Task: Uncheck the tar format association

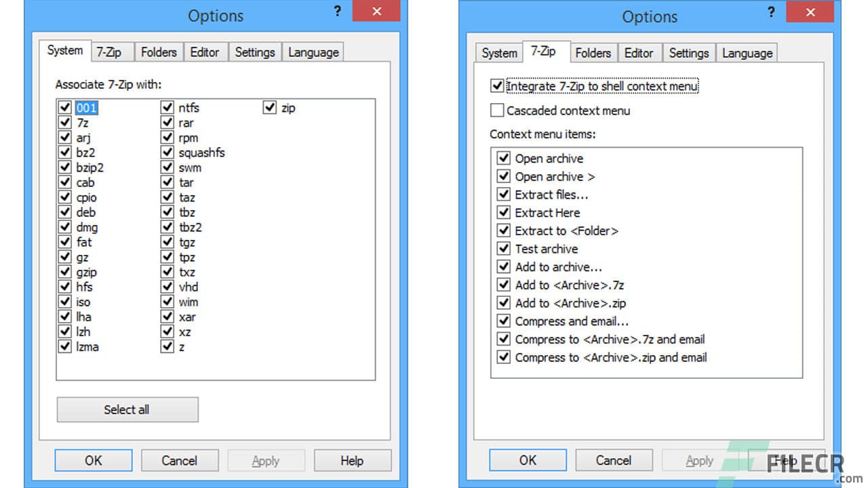Action: (167, 182)
